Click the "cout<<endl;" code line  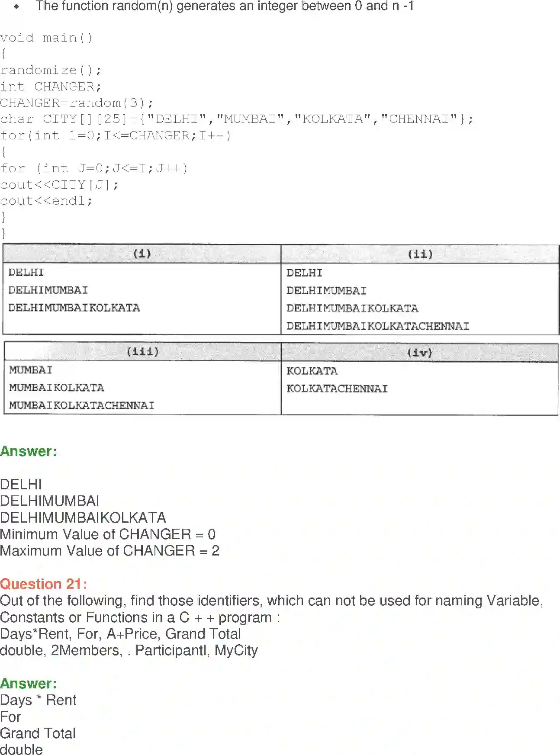(46, 201)
